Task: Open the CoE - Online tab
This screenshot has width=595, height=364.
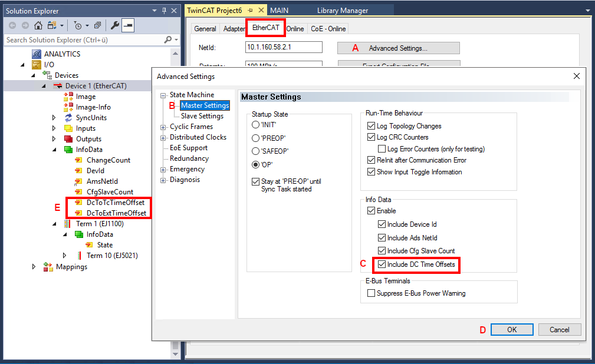Action: 328,29
